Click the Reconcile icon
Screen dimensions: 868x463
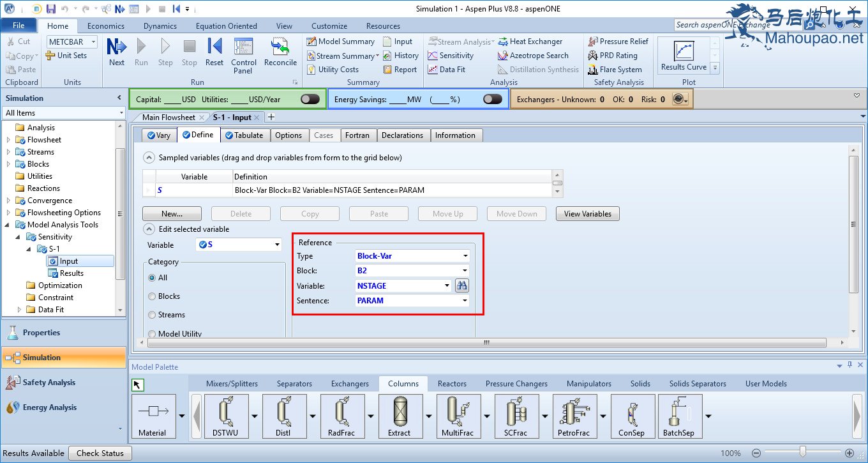pyautogui.click(x=280, y=52)
